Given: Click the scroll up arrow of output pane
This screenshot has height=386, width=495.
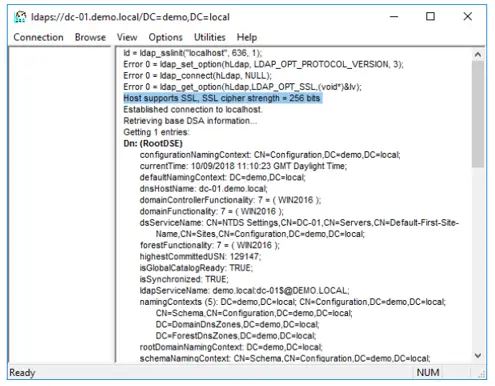Looking at the screenshot, I should coord(478,54).
